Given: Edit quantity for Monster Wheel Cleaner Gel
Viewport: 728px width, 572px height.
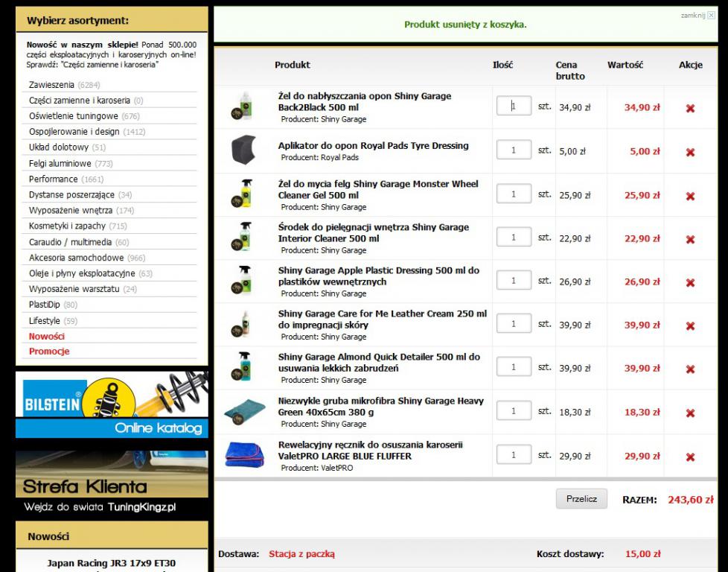Looking at the screenshot, I should pyautogui.click(x=514, y=194).
